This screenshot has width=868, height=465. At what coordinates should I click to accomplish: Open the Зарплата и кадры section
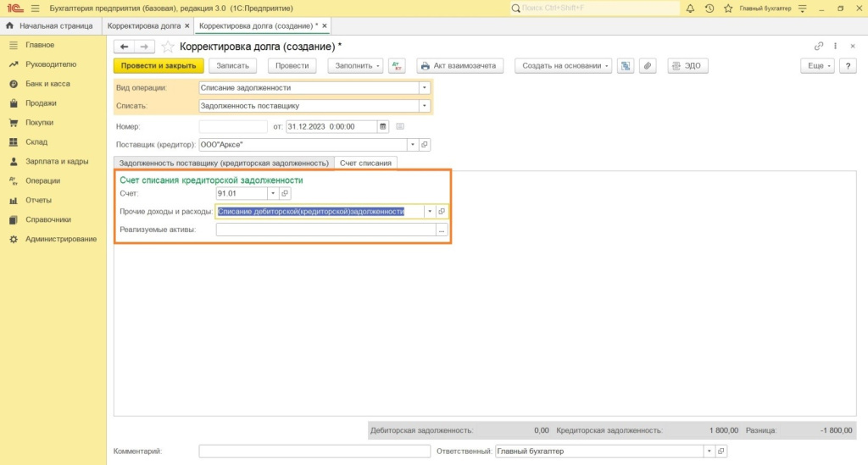tap(57, 161)
